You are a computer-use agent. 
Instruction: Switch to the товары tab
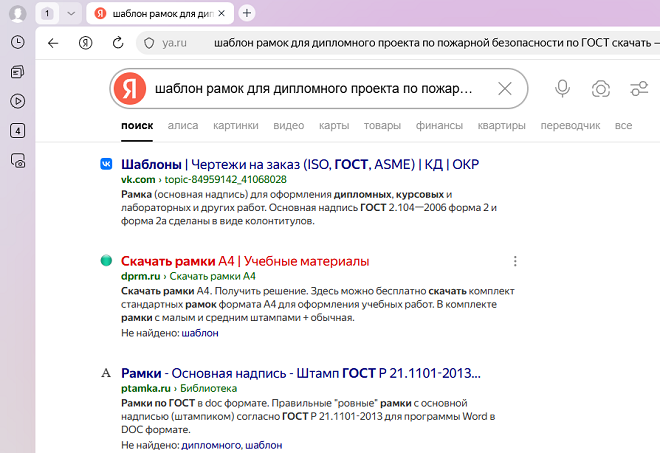point(382,125)
